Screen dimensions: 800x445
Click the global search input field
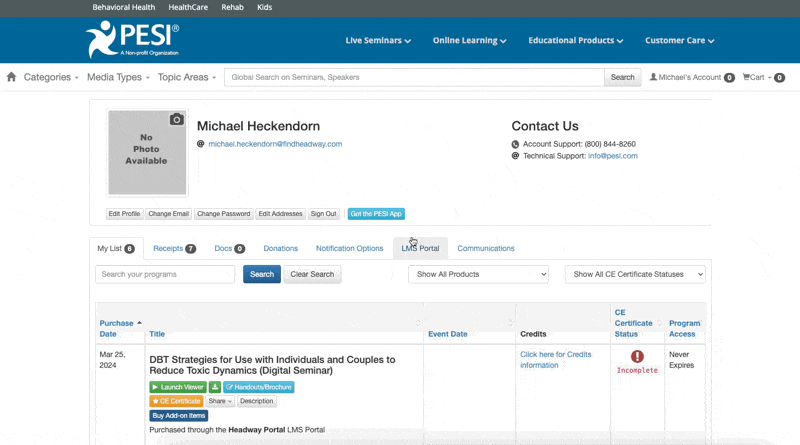click(414, 77)
